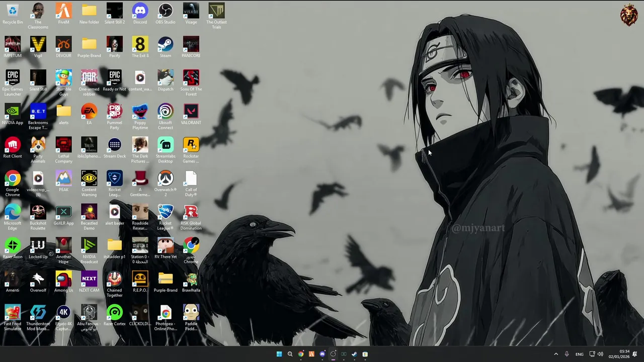This screenshot has height=362, width=644.
Task: Show hidden system tray icons
Action: point(556,354)
